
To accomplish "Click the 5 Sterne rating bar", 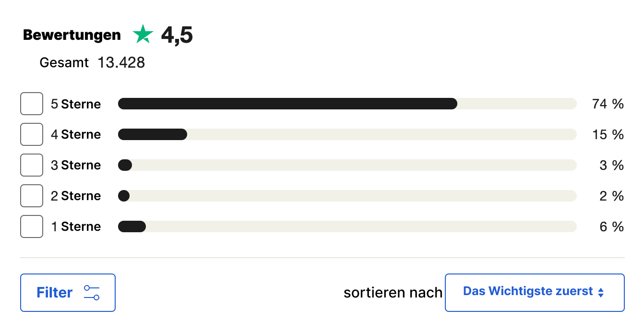I will pos(347,104).
